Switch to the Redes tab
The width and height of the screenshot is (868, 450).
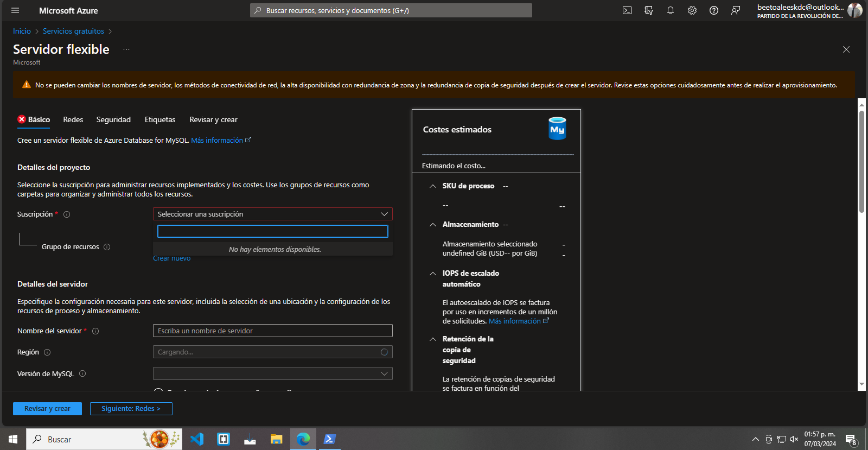coord(73,119)
